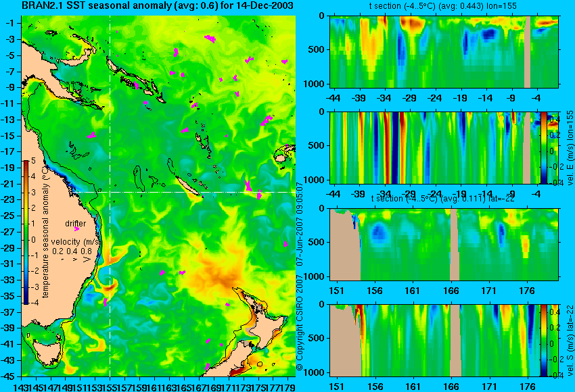This screenshot has width=575, height=392.
Task: Click the '07-Jun-2007 09:05:07' timestamp
Action: click(300, 224)
